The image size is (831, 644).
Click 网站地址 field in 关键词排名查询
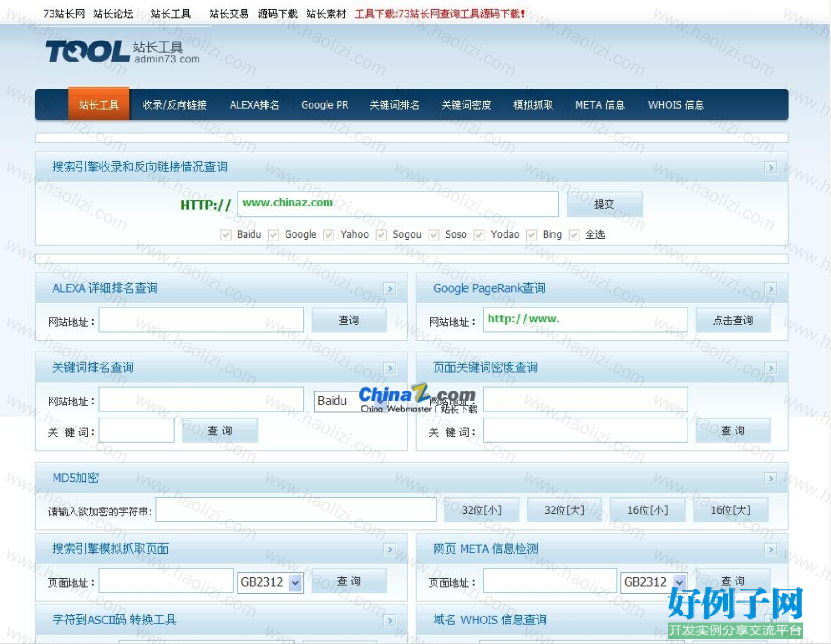coord(201,399)
